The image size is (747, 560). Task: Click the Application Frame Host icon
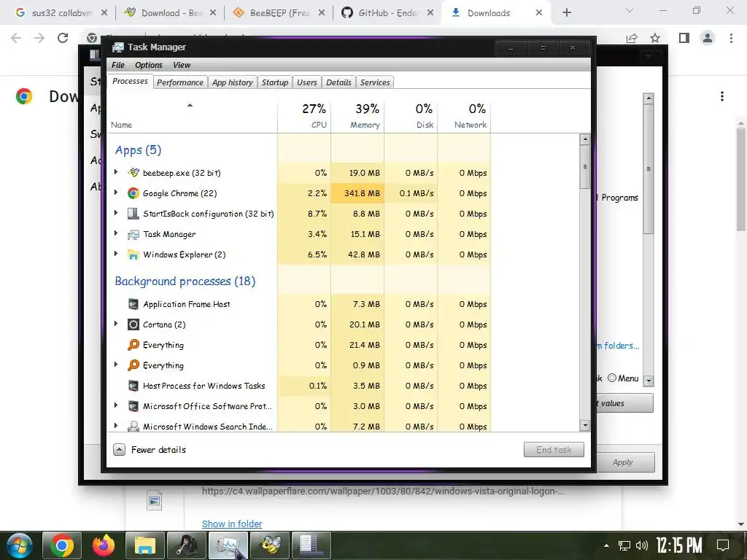coord(133,304)
